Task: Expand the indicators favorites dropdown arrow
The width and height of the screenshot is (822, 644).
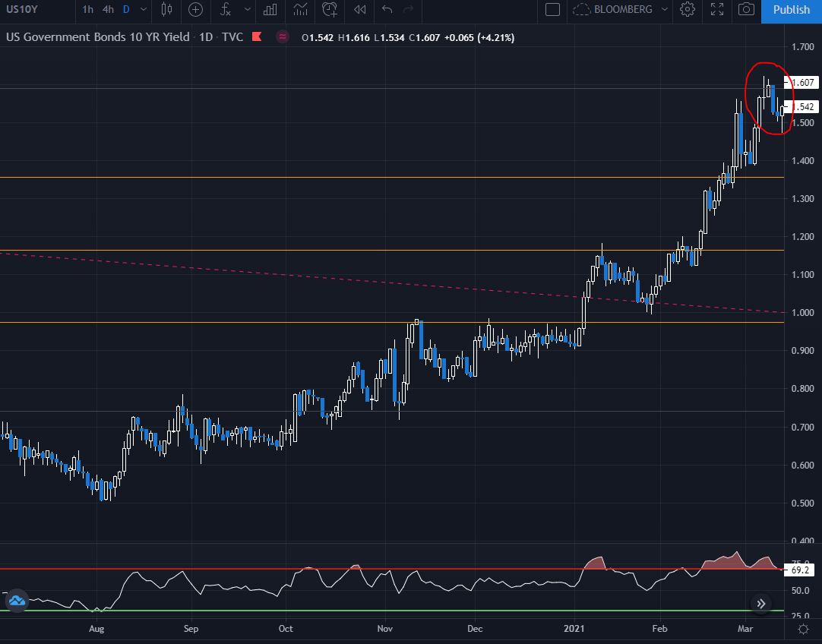Action: coord(247,9)
